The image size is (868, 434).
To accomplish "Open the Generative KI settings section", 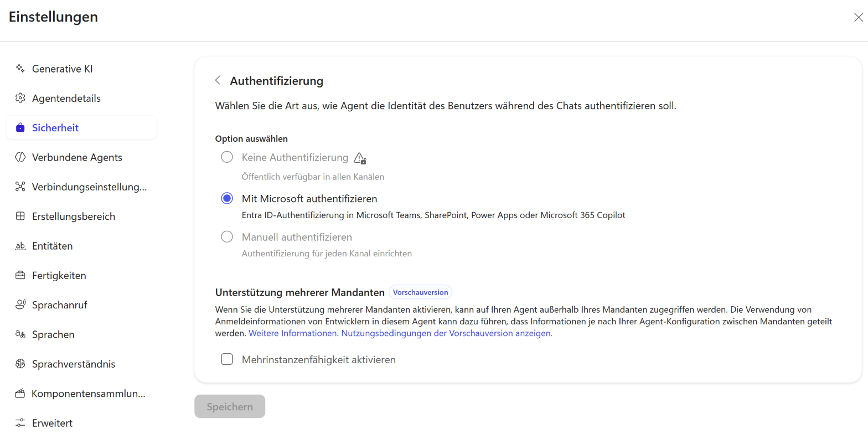I will pos(81,69).
